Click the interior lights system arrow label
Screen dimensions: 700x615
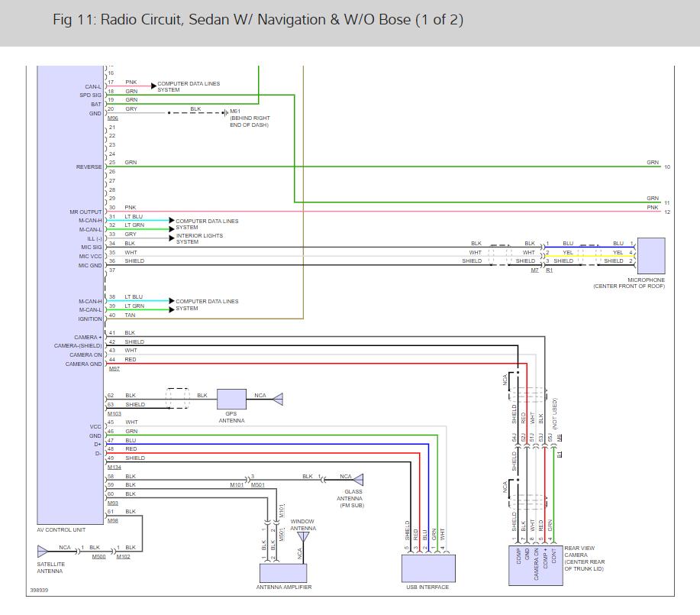[199, 238]
